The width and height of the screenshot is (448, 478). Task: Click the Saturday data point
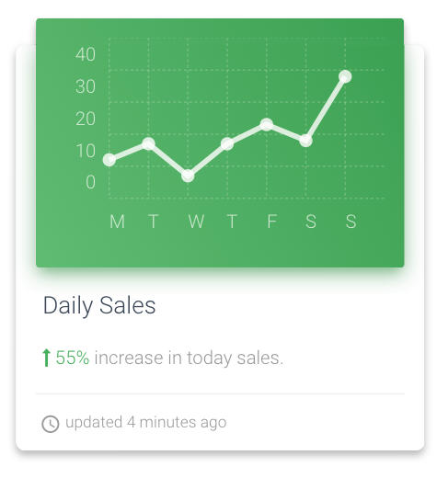[x=305, y=141]
